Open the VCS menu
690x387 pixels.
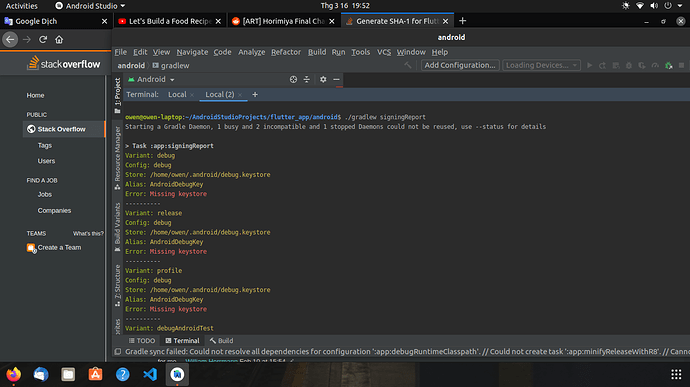(384, 52)
